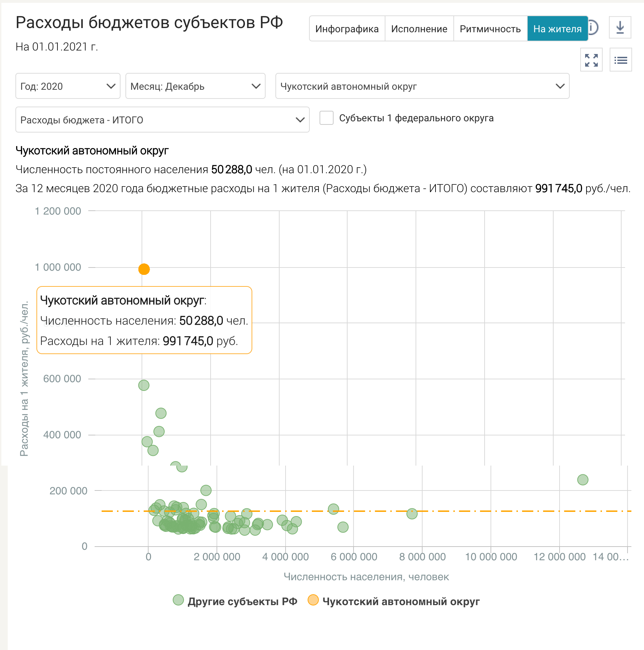
Task: Click the green point near 12 000 000 population
Action: [583, 480]
